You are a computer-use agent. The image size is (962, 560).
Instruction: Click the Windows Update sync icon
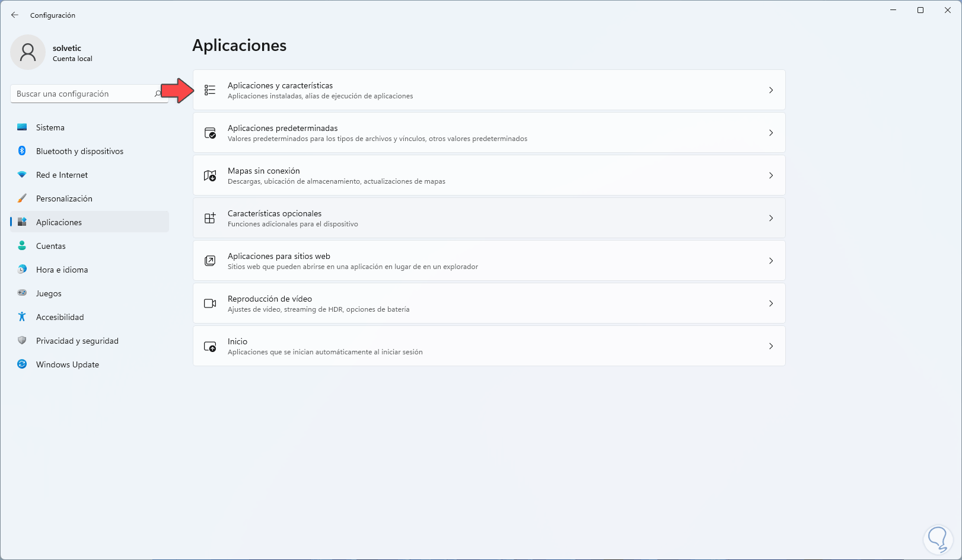point(22,364)
